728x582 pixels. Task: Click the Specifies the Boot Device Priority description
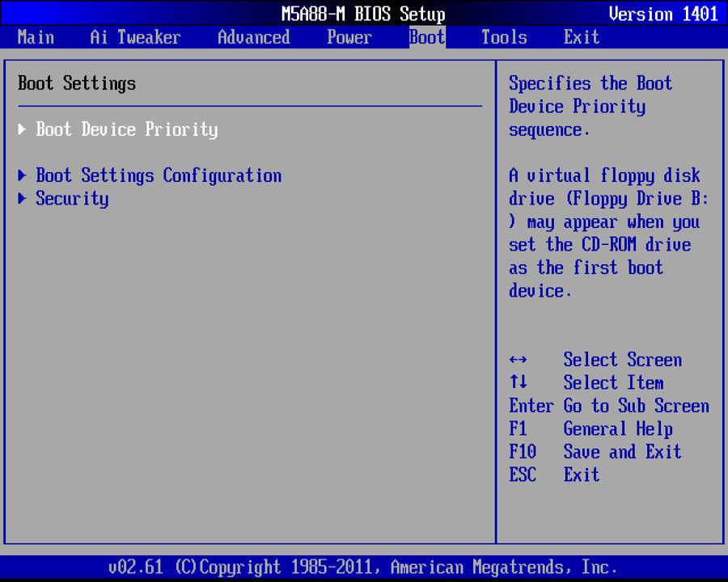point(590,107)
